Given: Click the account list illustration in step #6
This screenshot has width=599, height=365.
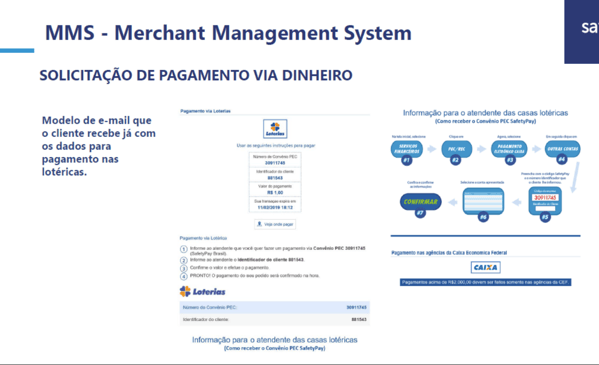Looking at the screenshot, I should 483,201.
